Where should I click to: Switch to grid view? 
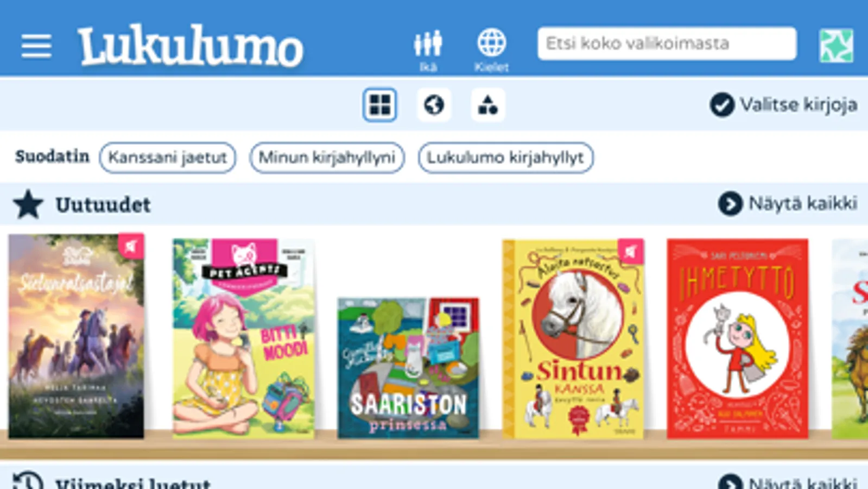379,104
